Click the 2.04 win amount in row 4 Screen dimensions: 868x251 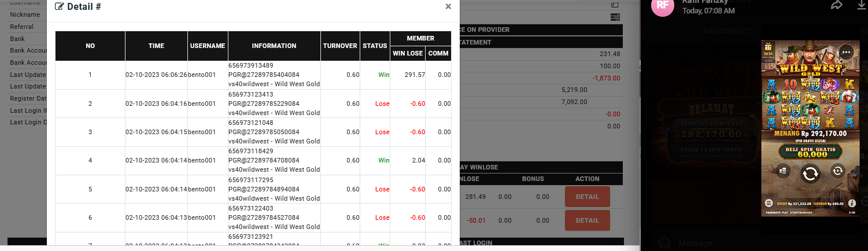pyautogui.click(x=418, y=160)
